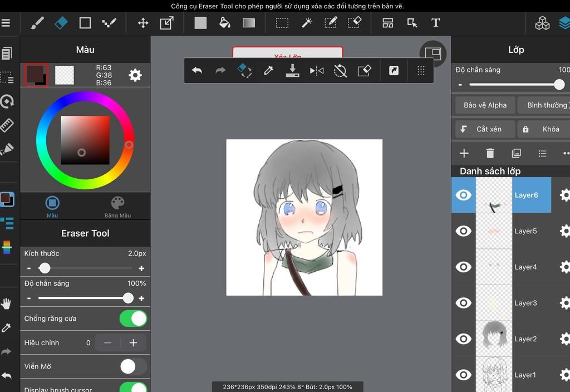Select the Selection Pen tool
Screen dimensions: 570x392
(331, 22)
